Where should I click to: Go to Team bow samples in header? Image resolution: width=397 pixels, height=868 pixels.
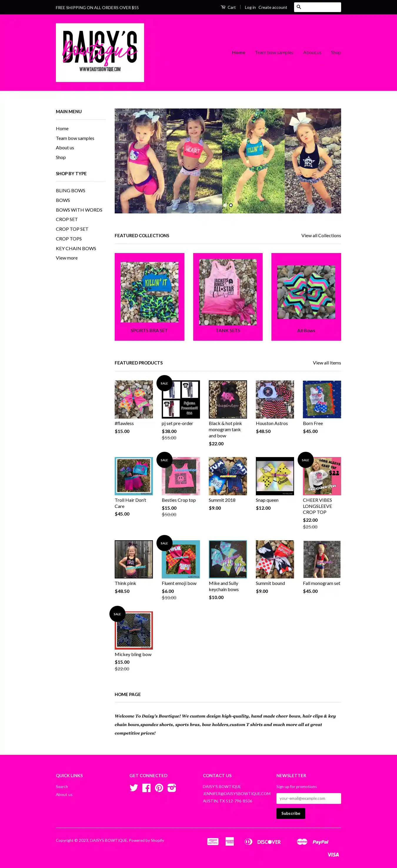click(274, 53)
